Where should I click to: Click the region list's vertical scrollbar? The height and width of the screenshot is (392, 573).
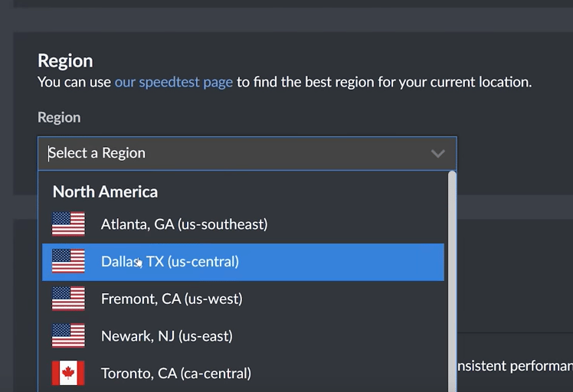click(x=452, y=283)
